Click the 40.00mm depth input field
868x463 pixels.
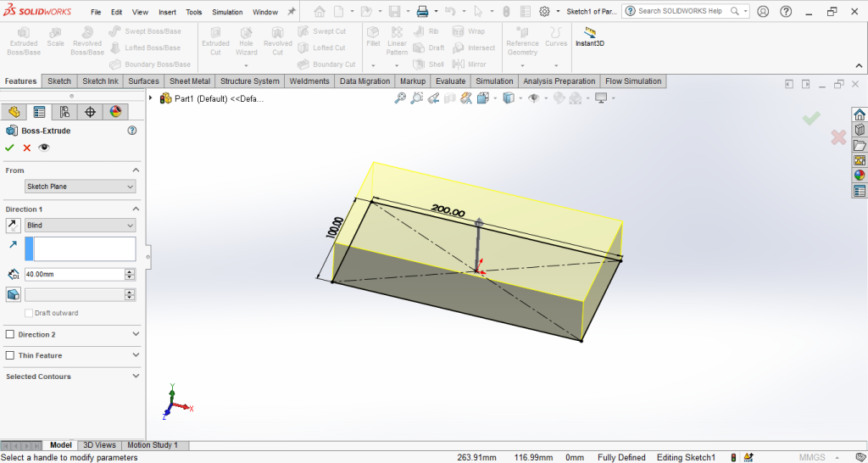[x=74, y=275]
